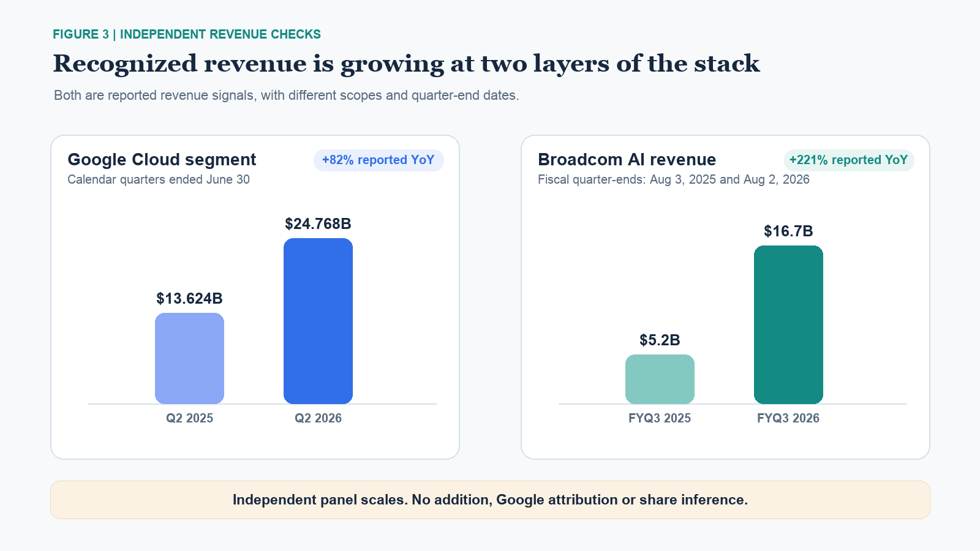The image size is (980, 551).
Task: Click the 'Q2 2026' axis label
Action: [x=318, y=418]
